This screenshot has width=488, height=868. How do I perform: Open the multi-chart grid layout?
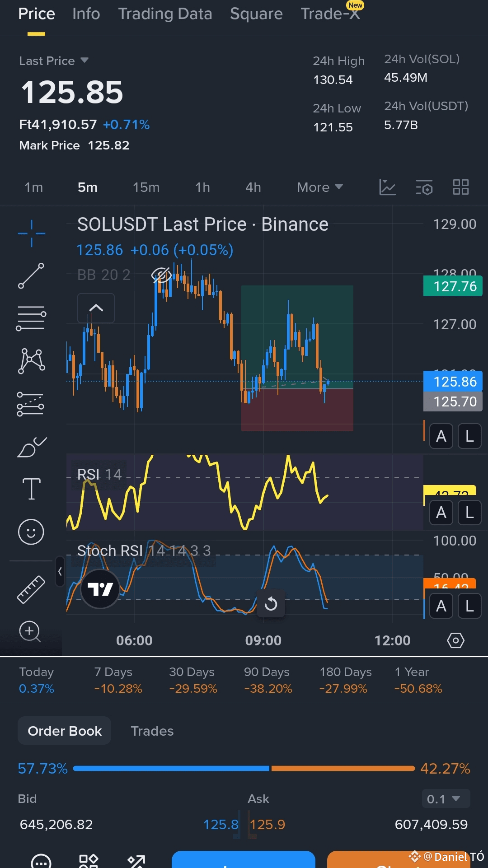(x=461, y=187)
